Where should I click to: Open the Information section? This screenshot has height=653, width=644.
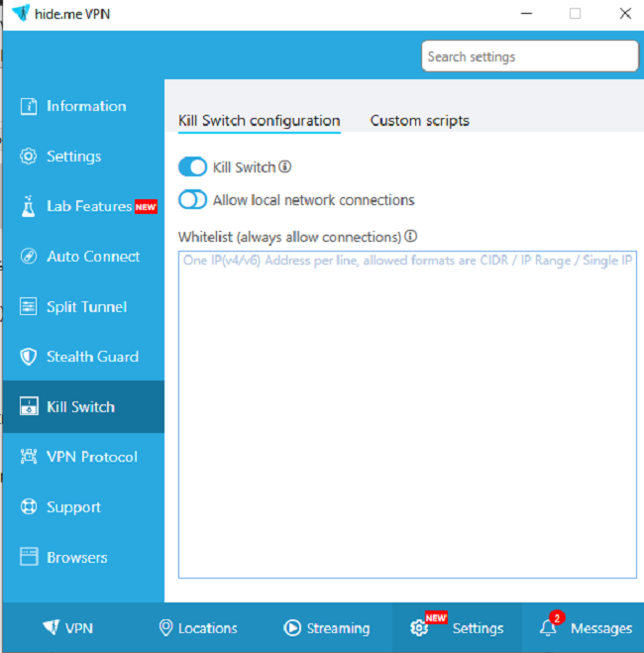(83, 106)
